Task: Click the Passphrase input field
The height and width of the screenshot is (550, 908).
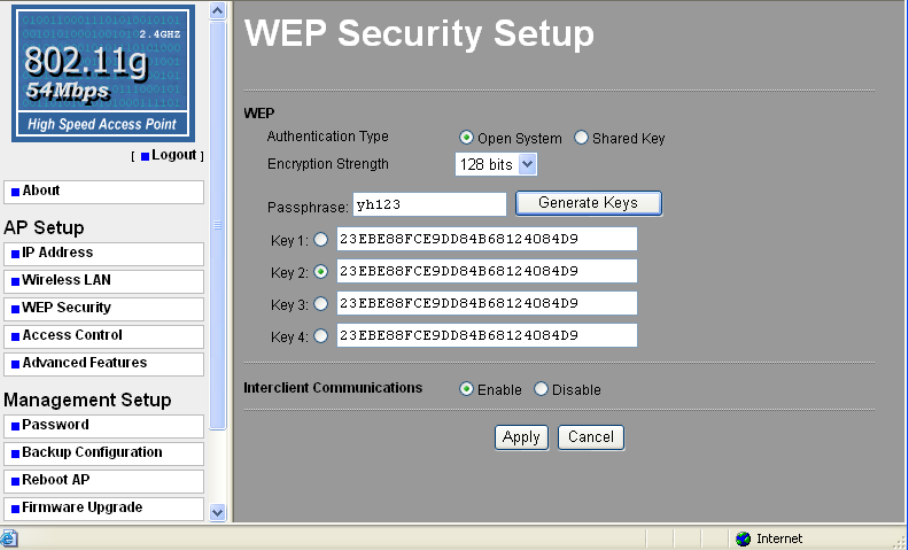Action: (429, 204)
